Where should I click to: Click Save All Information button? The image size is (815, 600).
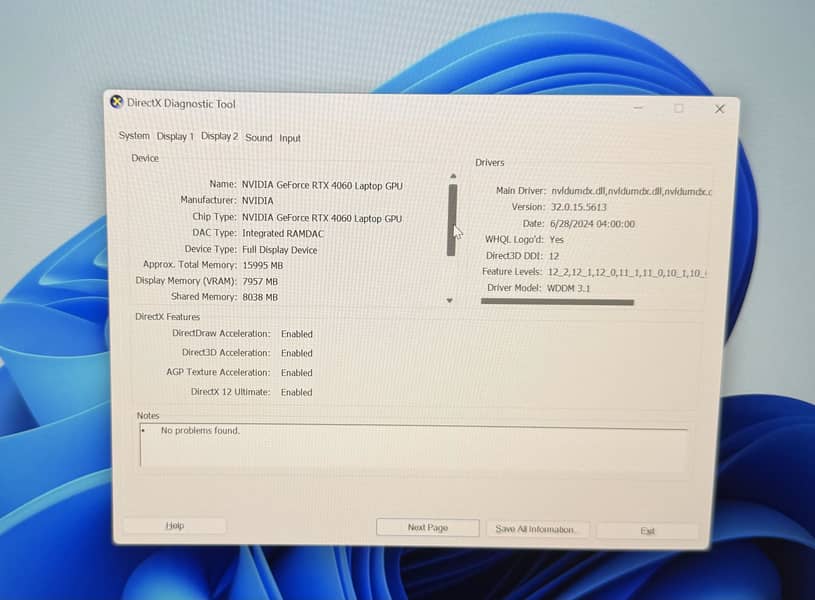click(537, 529)
